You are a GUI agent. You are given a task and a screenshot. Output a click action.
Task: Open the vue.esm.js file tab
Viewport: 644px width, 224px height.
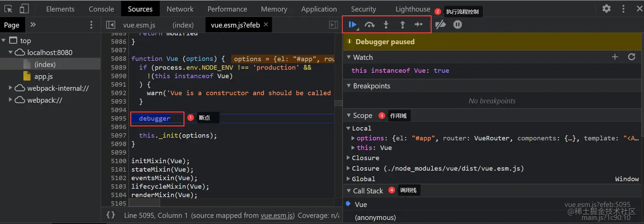click(139, 25)
